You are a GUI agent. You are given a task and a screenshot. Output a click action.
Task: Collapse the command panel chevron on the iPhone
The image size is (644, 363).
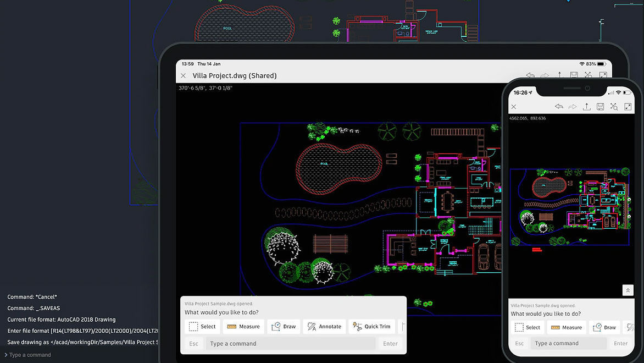(628, 290)
